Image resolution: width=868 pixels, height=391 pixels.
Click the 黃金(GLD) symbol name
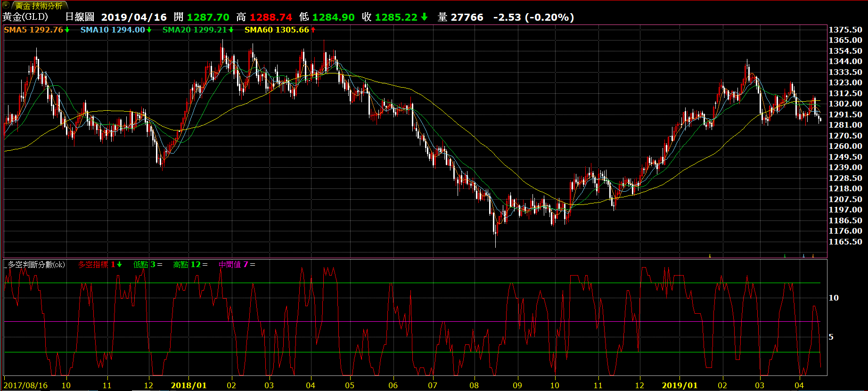coord(25,17)
